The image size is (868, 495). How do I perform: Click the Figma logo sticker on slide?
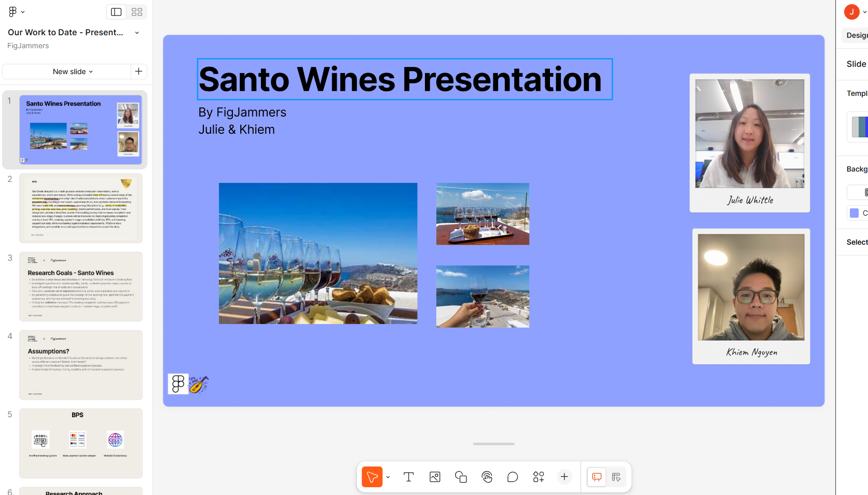point(178,384)
